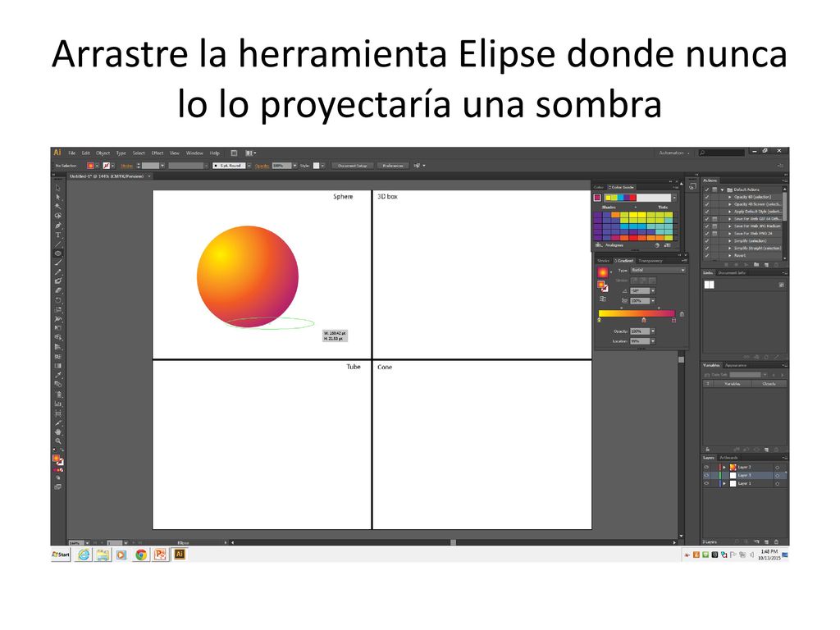The width and height of the screenshot is (840, 630).
Task: Select the Paintbrush tool
Action: click(x=58, y=262)
